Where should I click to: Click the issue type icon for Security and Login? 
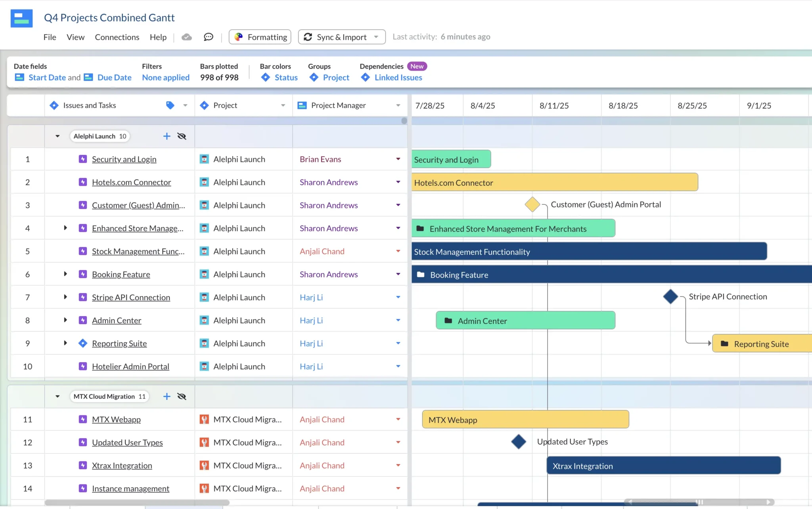(82, 159)
